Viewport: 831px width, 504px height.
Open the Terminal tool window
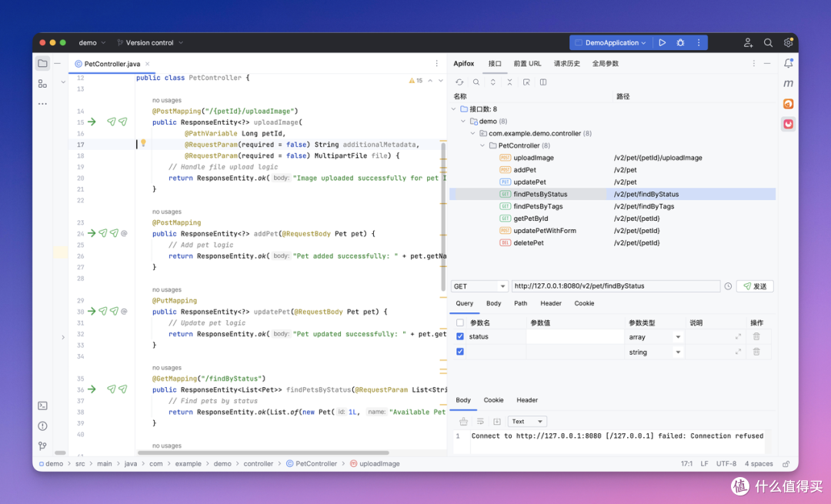click(42, 406)
